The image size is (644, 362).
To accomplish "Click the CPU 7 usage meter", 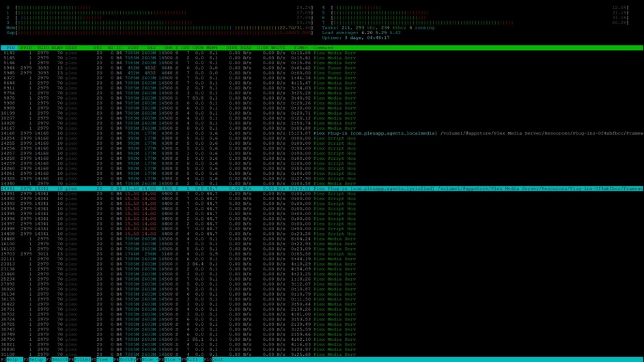I will 475,23.
